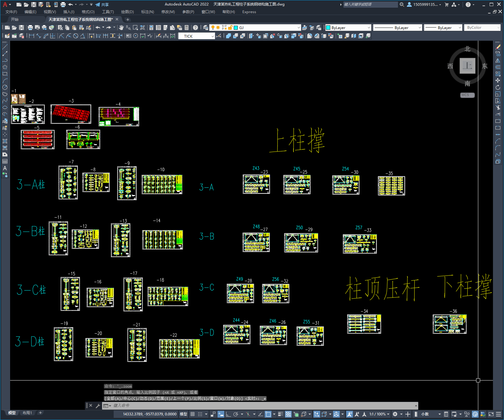Toggle snap mode in status bar
504x420 pixels.
(x=200, y=414)
